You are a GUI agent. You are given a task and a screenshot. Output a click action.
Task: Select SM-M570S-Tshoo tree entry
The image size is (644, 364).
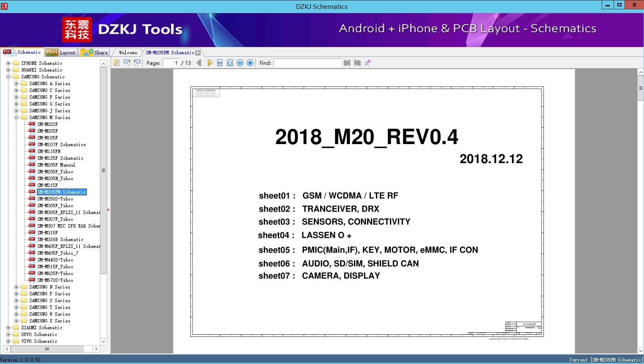(x=55, y=280)
